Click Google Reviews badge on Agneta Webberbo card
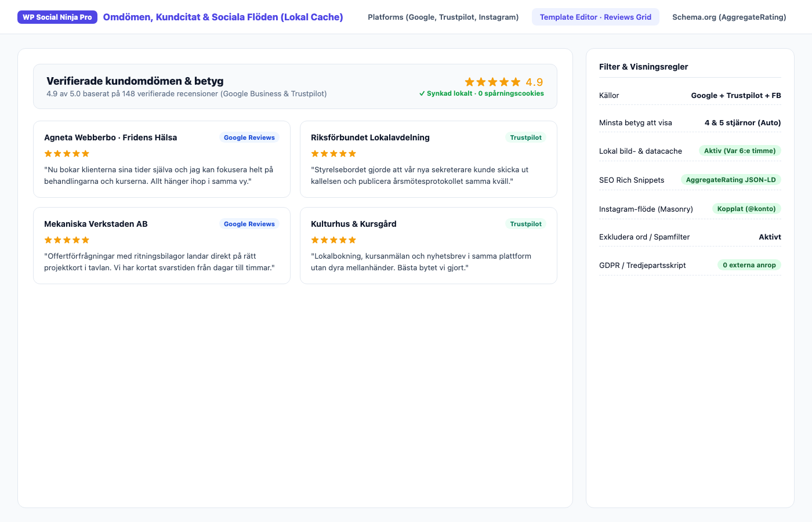Image resolution: width=812 pixels, height=522 pixels. tap(249, 137)
